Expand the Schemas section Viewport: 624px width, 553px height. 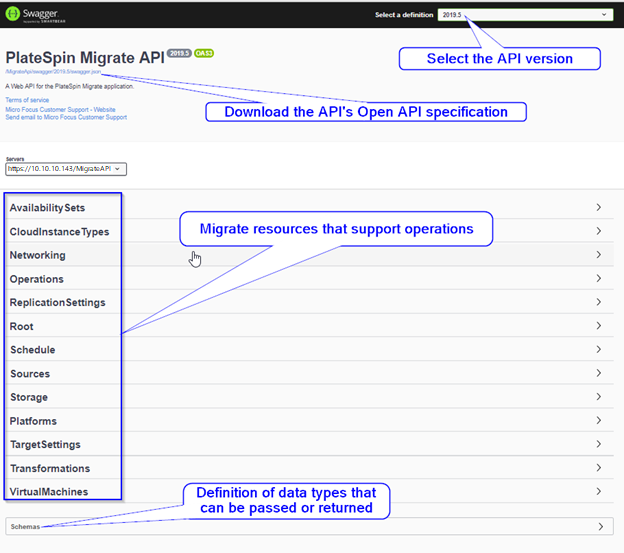tap(598, 526)
